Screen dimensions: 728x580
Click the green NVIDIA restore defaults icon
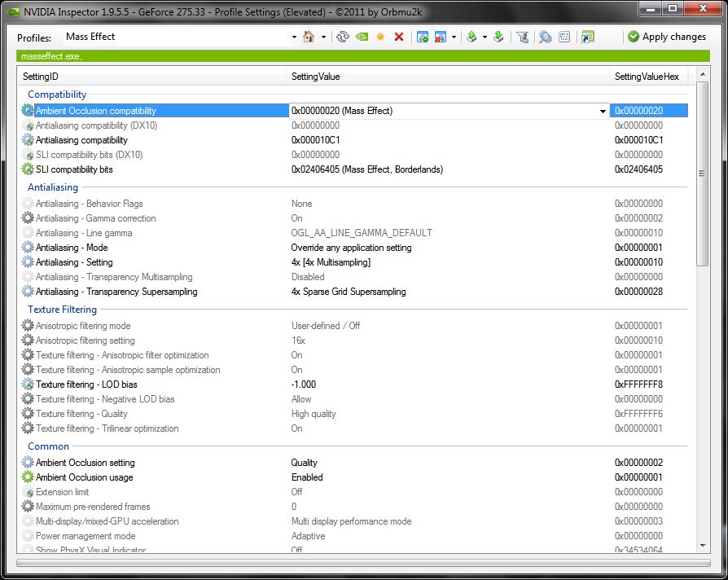362,37
